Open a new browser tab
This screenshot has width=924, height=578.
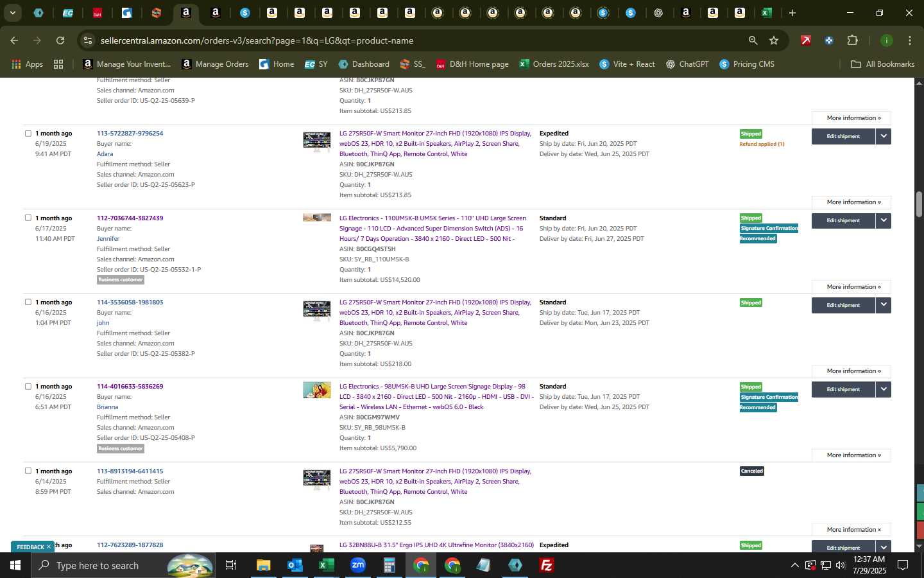coord(792,13)
